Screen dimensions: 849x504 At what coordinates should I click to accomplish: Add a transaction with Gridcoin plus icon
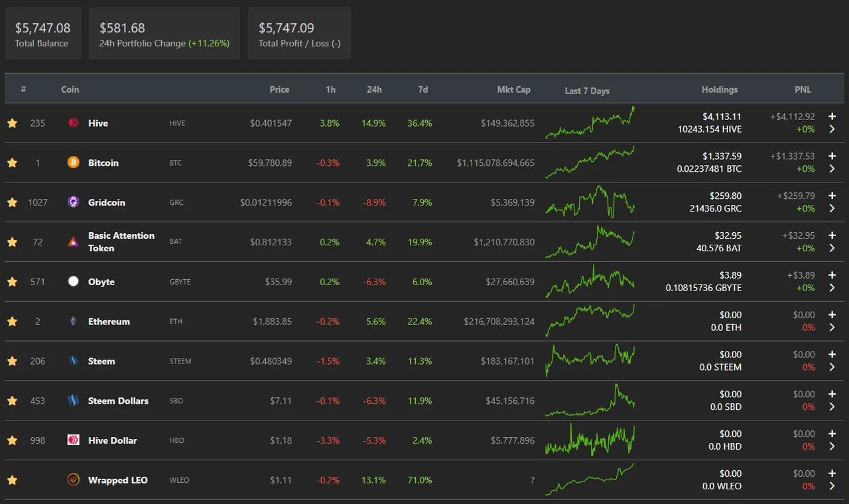point(832,196)
